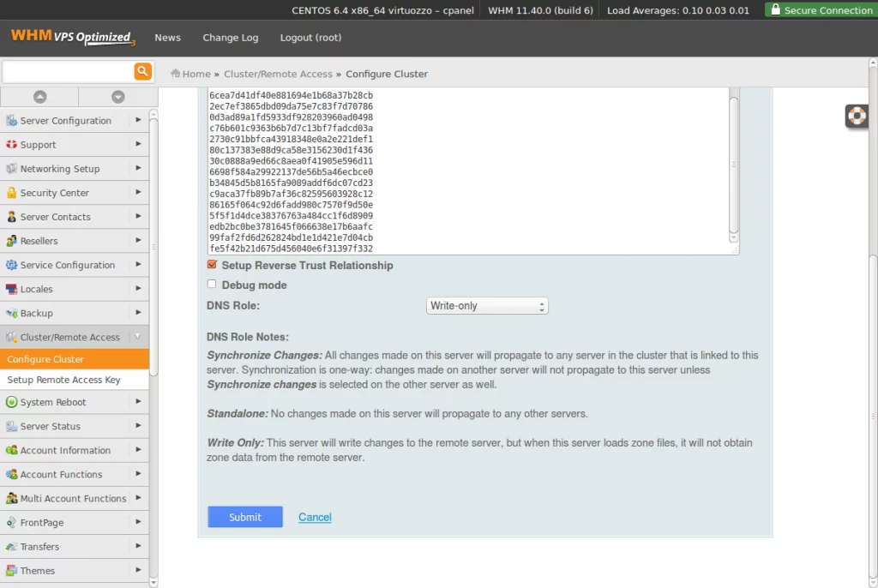Click the WHM 11.40.0 (build 6) text
This screenshot has height=588, width=878.
click(540, 10)
